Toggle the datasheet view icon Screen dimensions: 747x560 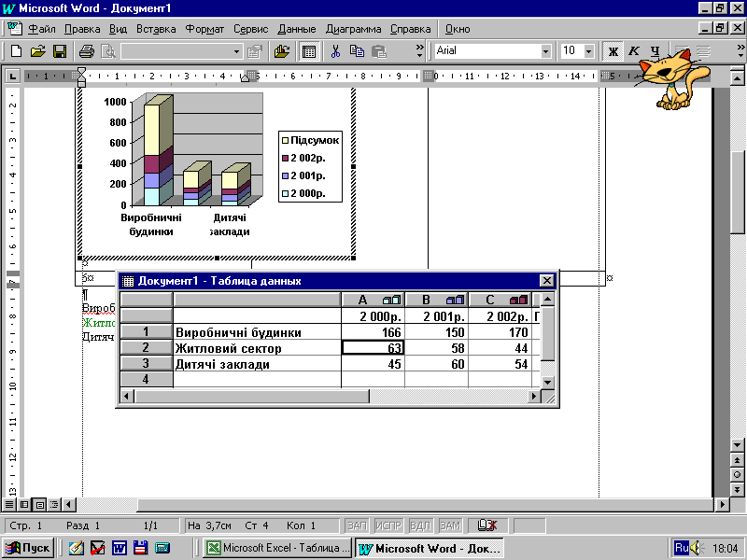point(308,51)
